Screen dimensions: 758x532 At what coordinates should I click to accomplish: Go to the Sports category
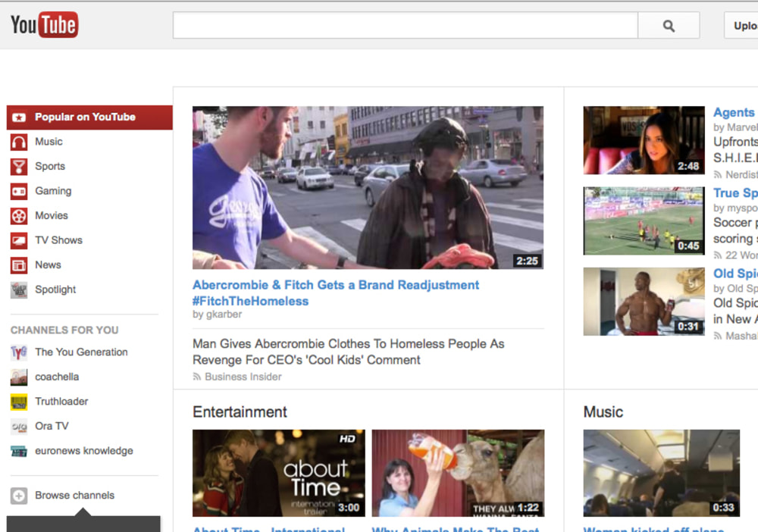point(50,166)
